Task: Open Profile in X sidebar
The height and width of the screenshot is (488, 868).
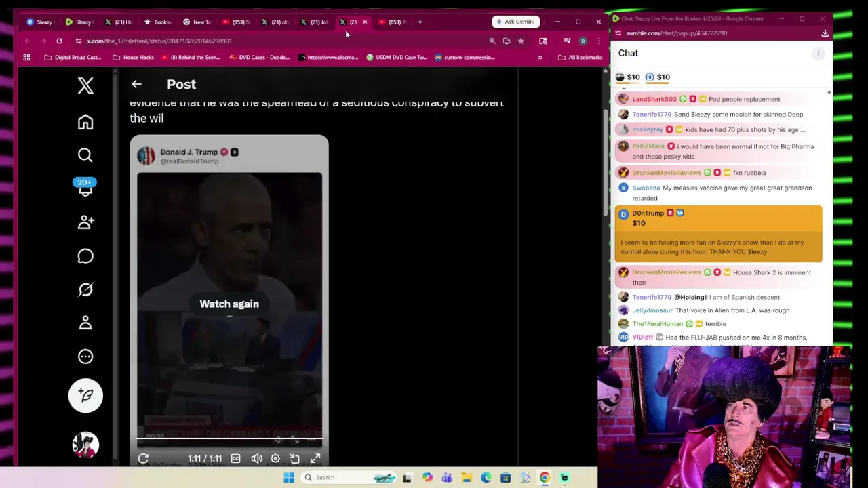Action: (85, 323)
